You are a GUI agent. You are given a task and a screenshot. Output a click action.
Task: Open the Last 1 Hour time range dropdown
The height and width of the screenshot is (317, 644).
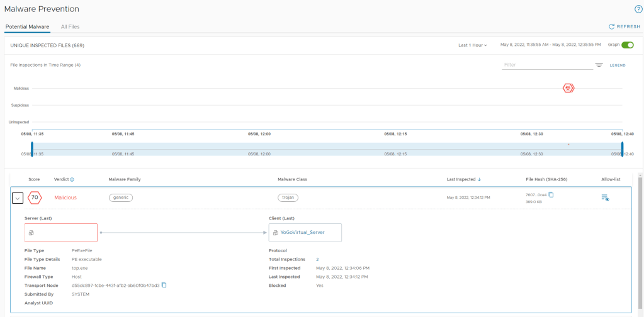472,45
